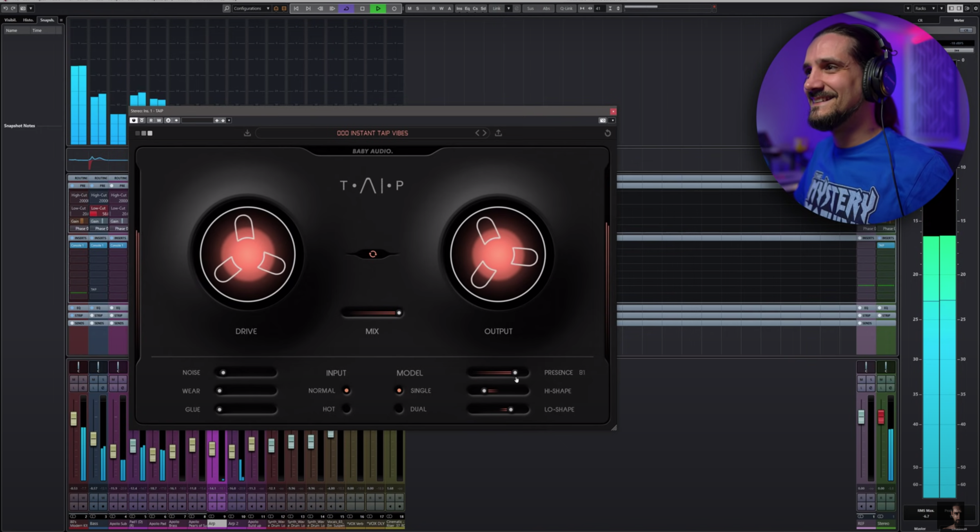Select the Hot input radio button
The width and height of the screenshot is (980, 532).
point(347,409)
